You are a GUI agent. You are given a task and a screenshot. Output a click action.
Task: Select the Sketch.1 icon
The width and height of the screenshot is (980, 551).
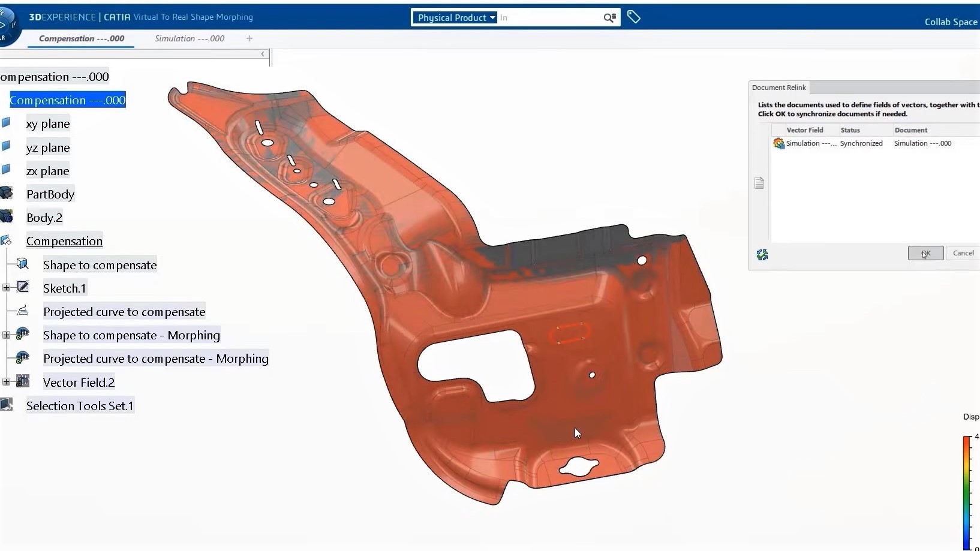[23, 287]
